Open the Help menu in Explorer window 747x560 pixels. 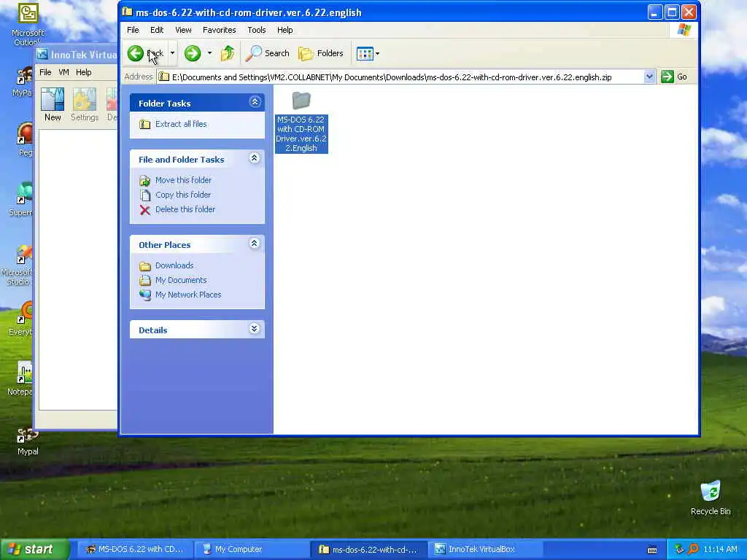(x=285, y=30)
